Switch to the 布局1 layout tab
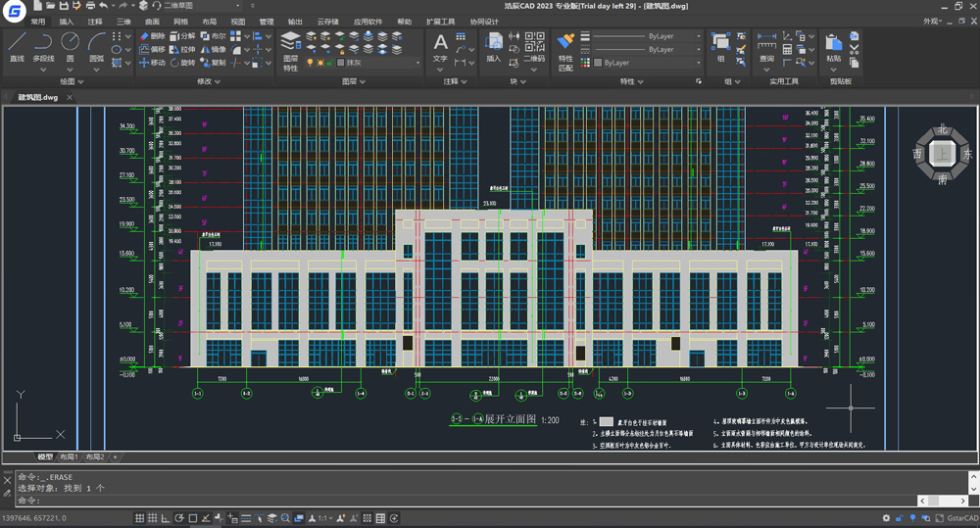This screenshot has height=528, width=980. tap(69, 457)
